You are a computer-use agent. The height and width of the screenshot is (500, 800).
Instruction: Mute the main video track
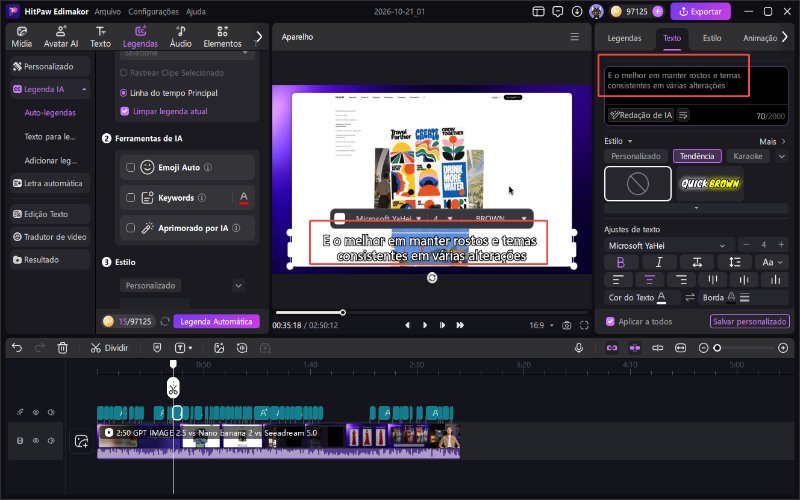point(51,440)
